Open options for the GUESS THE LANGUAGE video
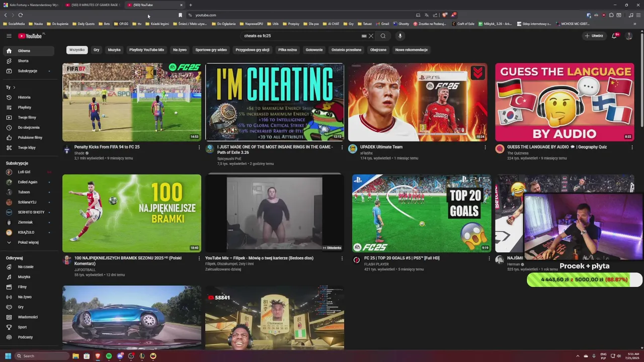 pos(632,147)
